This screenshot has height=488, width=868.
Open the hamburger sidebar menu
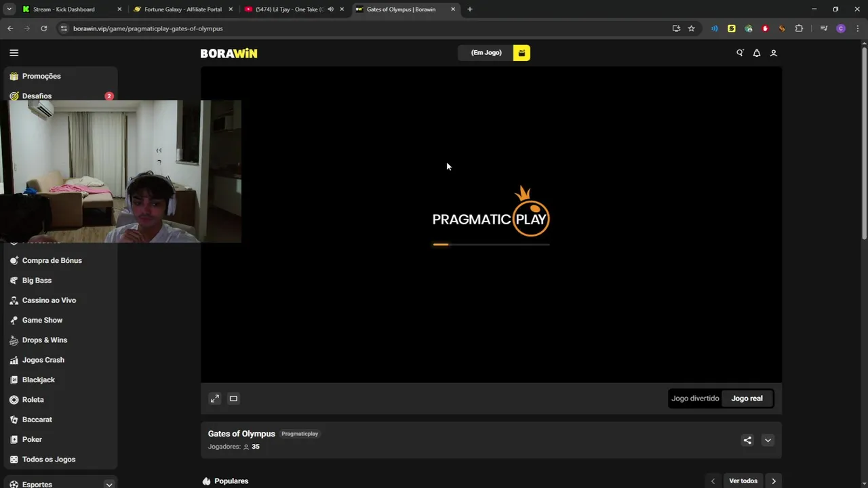pyautogui.click(x=14, y=53)
